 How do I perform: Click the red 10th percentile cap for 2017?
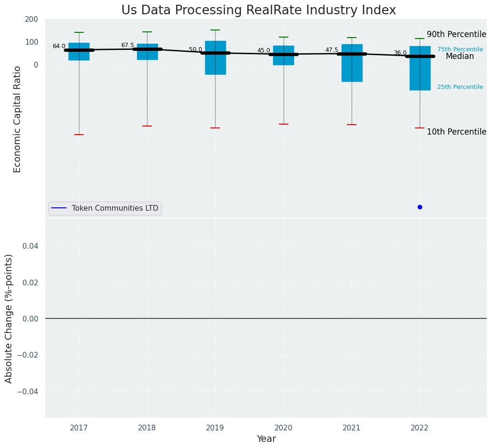point(79,135)
